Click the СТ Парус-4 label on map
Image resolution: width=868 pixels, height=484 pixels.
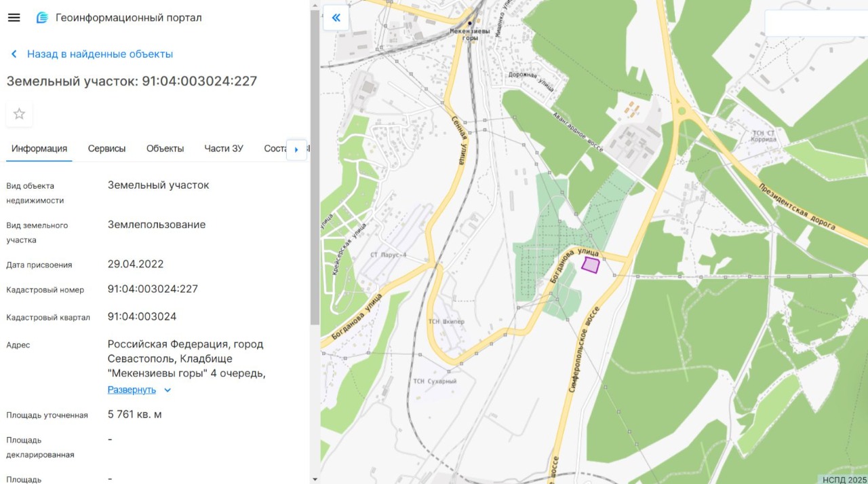pyautogui.click(x=388, y=255)
